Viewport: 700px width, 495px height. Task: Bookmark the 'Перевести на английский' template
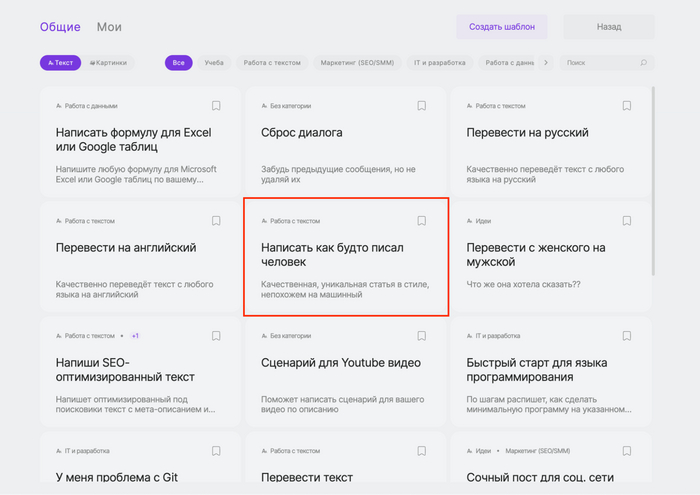pos(216,221)
